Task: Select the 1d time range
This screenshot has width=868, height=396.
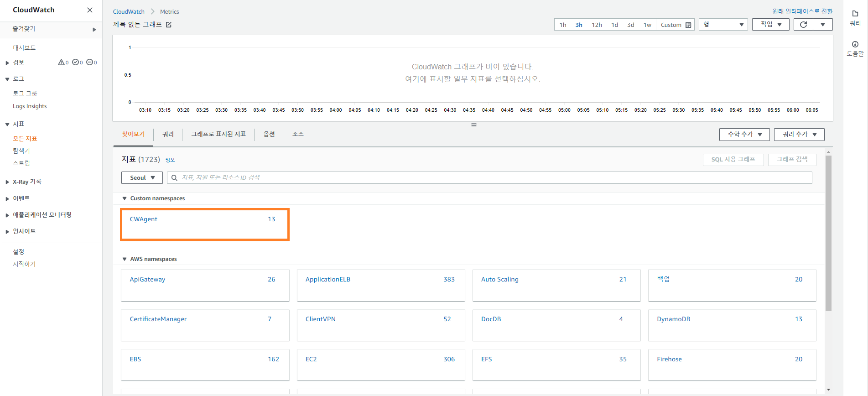Action: coord(615,25)
